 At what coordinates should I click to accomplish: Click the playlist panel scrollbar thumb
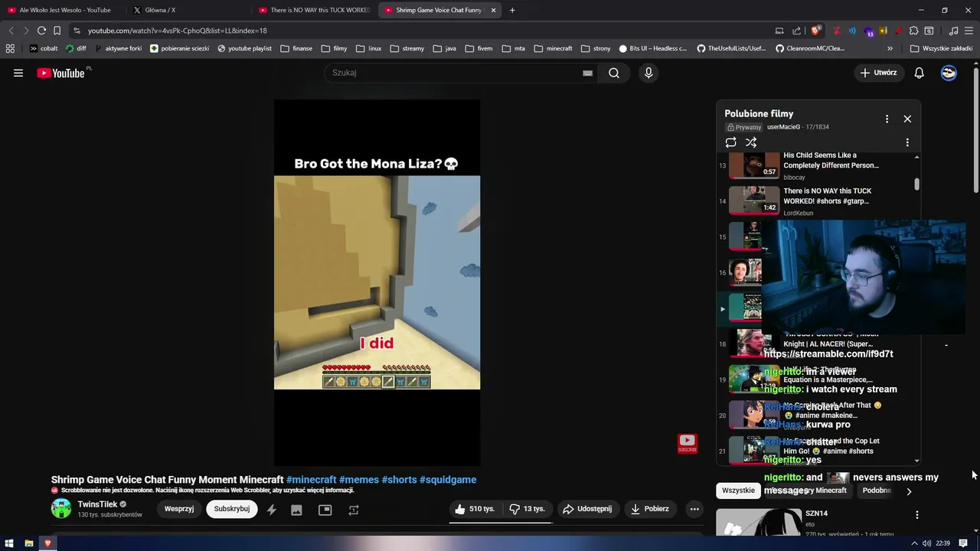point(916,184)
